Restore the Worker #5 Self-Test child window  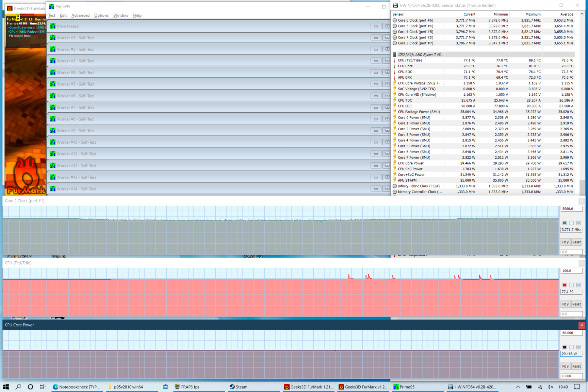(387, 84)
